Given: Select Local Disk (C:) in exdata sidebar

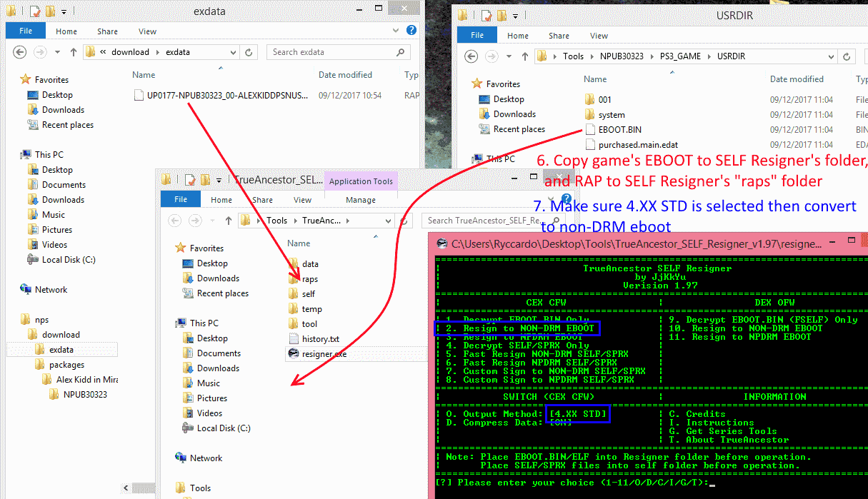Looking at the screenshot, I should (x=68, y=259).
